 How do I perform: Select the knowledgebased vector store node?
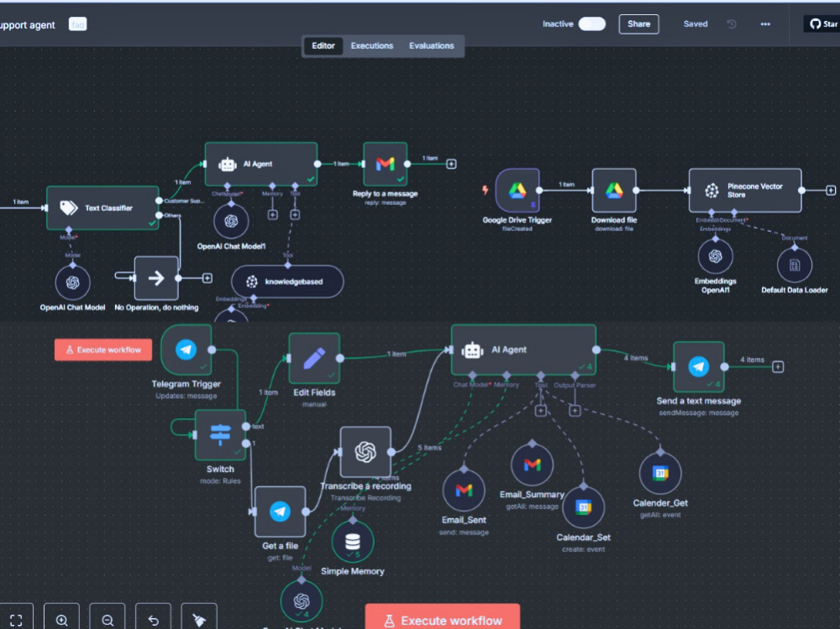(287, 281)
